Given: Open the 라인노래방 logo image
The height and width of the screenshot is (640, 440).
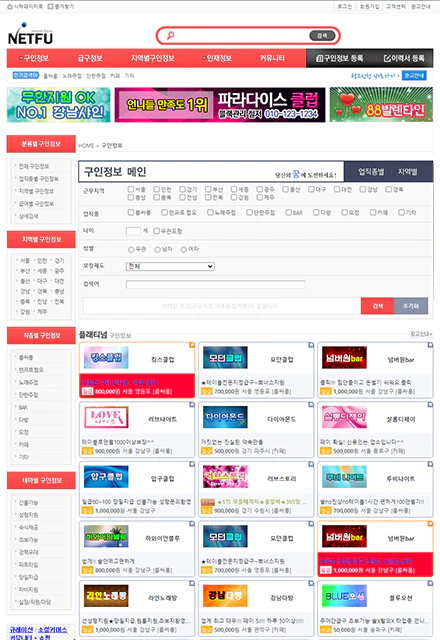Looking at the screenshot, I should pyautogui.click(x=106, y=596).
